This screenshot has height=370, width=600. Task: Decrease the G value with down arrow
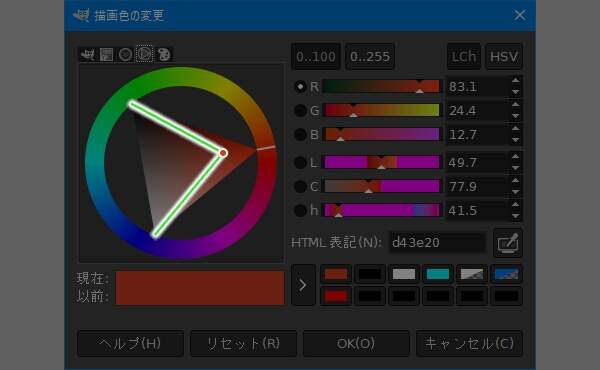(x=515, y=116)
